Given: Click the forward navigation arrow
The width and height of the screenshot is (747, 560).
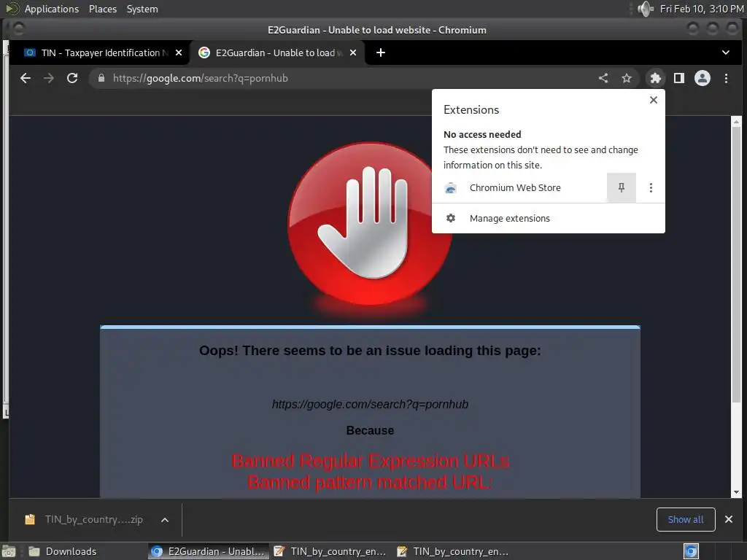Looking at the screenshot, I should tap(49, 78).
